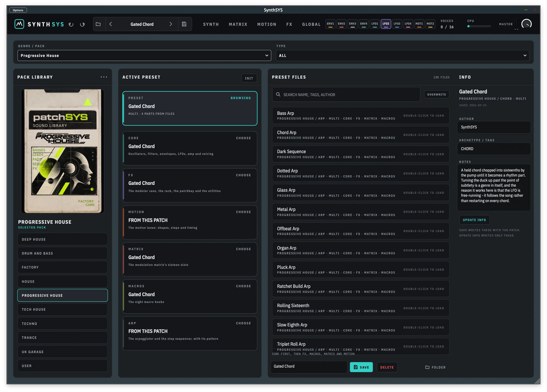Choose a file for the CORE part
Image resolution: width=547 pixels, height=392 pixels.
[x=243, y=138]
